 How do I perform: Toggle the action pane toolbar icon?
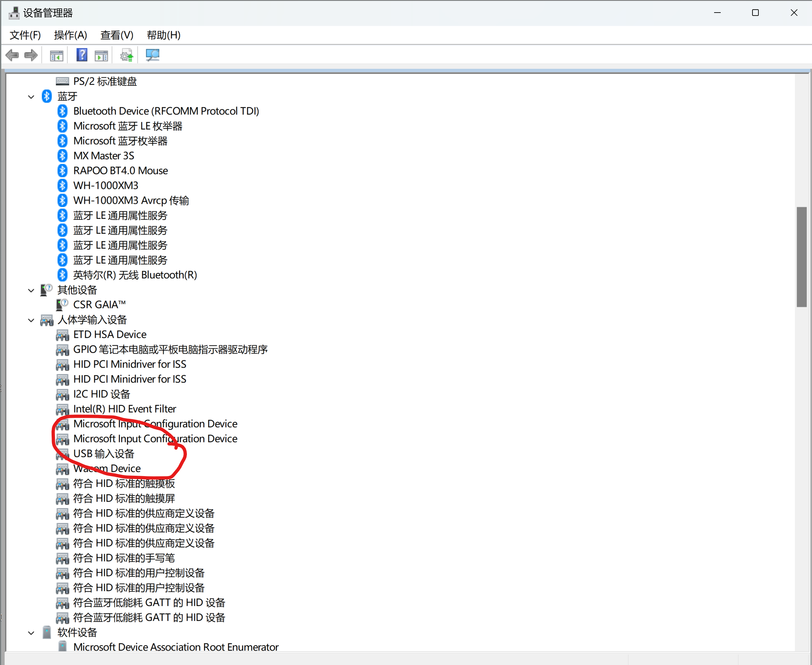[102, 56]
